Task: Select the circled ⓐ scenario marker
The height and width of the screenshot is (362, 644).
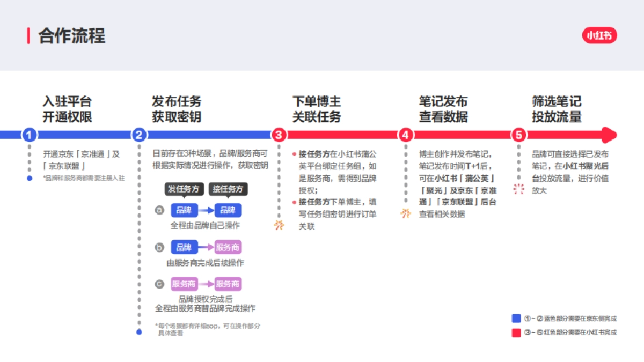Action: tap(158, 210)
